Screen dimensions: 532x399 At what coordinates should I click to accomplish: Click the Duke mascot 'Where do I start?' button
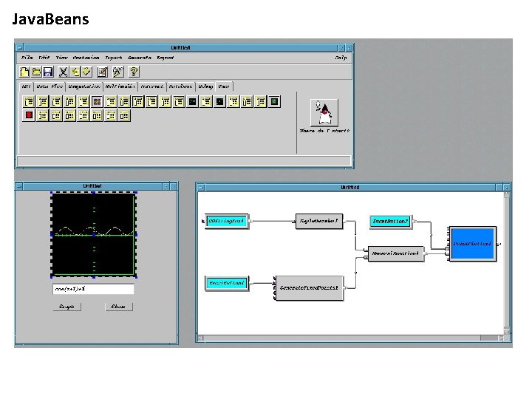click(324, 113)
